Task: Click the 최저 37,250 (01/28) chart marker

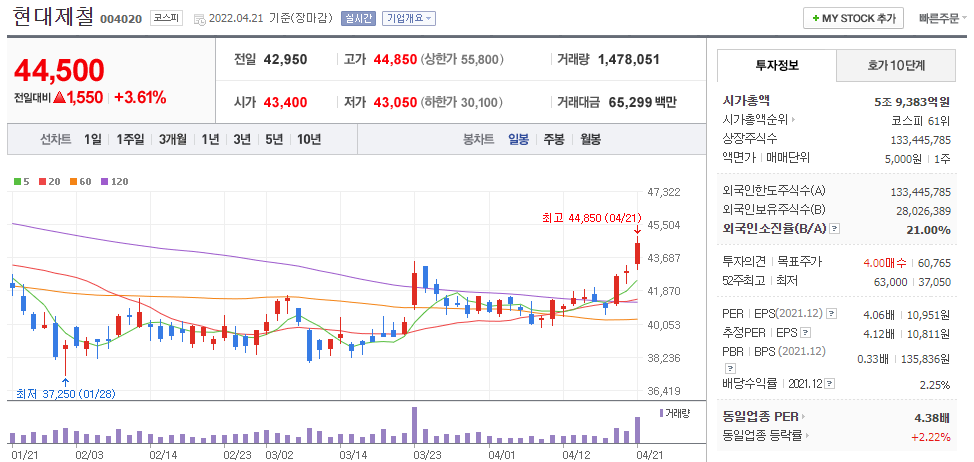Action: pos(66,393)
